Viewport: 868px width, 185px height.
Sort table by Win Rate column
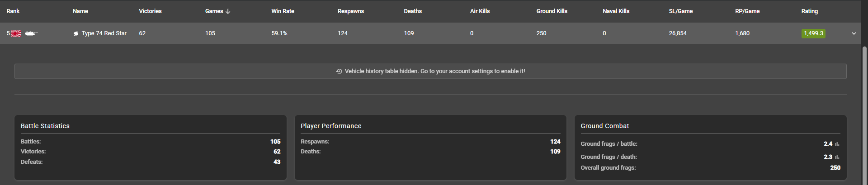[283, 11]
